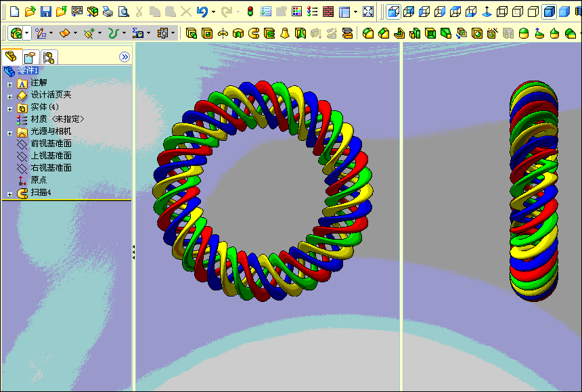582x392 pixels.
Task: Expand the 光源与相机 tree node
Action: 9,133
